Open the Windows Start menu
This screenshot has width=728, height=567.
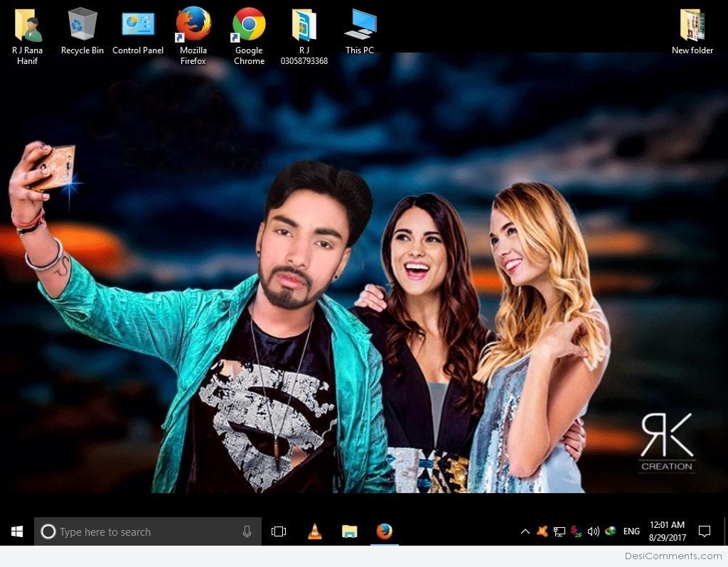[x=17, y=531]
